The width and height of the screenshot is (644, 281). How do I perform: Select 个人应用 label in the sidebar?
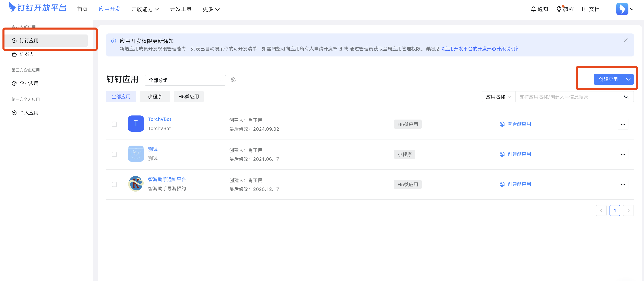(29, 113)
